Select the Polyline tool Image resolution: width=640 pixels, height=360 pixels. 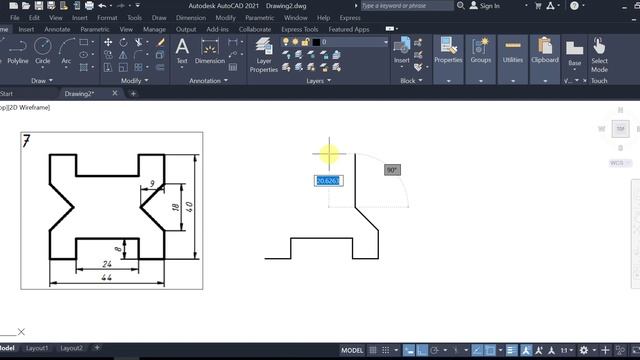click(x=18, y=51)
